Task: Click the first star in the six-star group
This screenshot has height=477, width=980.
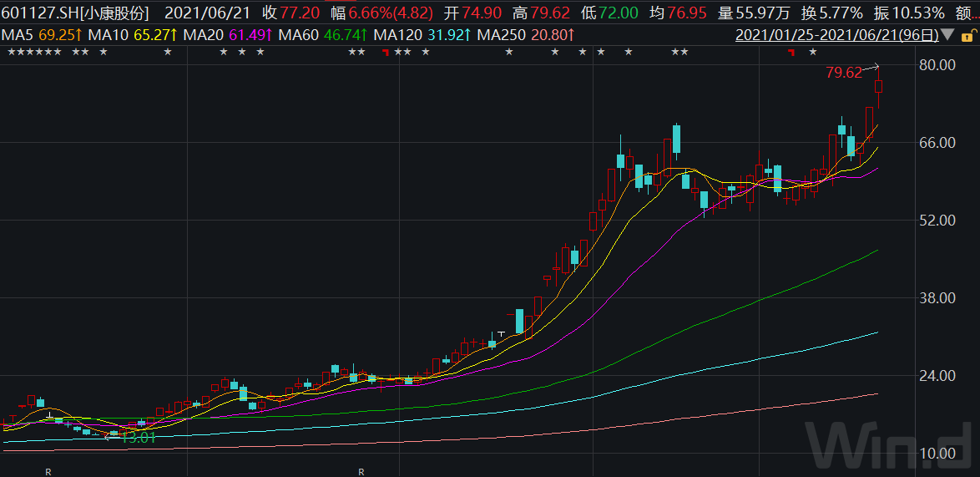Action: tap(11, 53)
